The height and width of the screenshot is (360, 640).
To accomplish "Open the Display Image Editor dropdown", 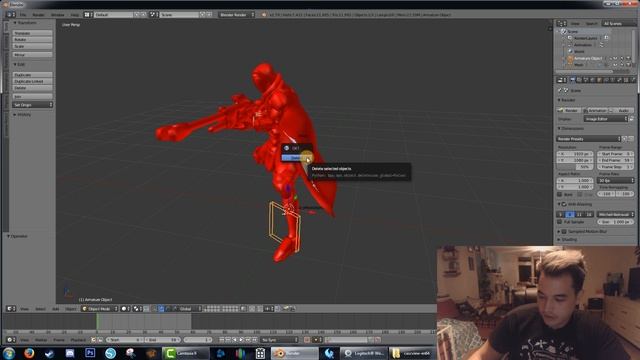I will coord(606,119).
